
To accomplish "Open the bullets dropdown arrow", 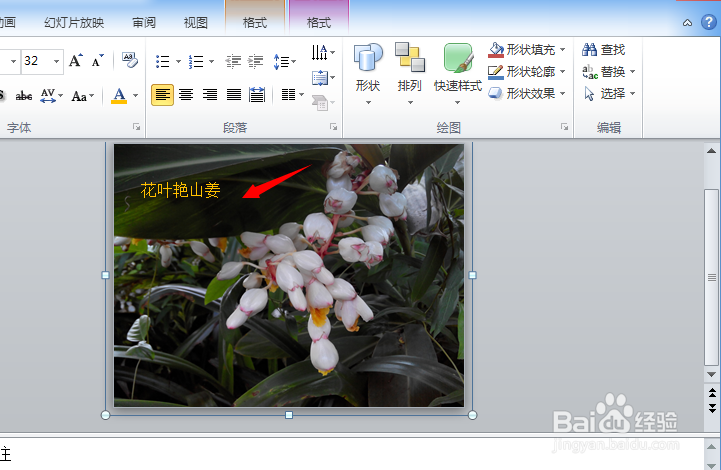I will click(178, 61).
